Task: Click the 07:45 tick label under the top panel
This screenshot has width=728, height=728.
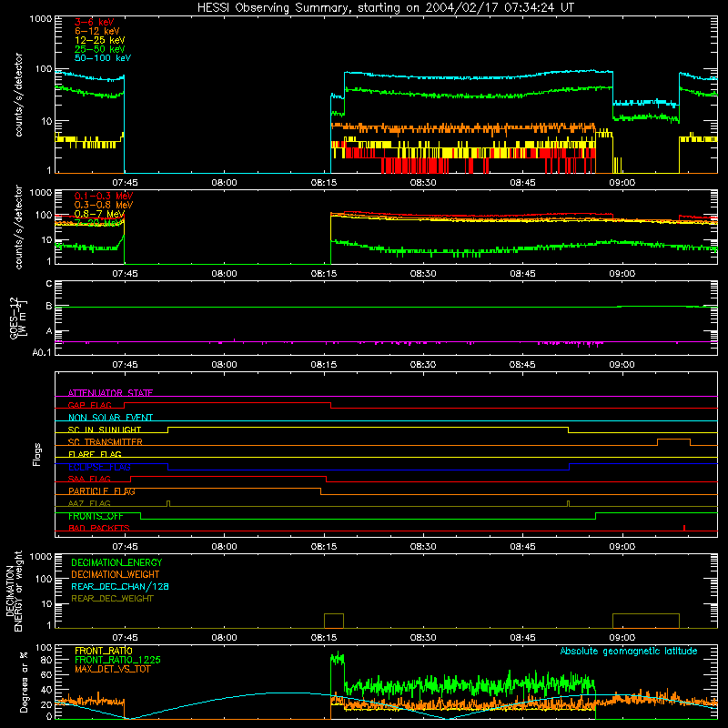Action: tap(125, 183)
